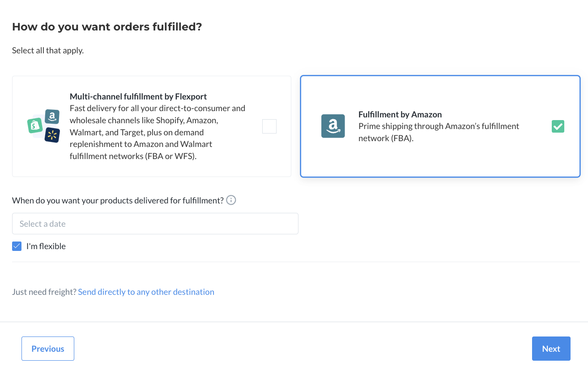This screenshot has width=588, height=371.
Task: Check the Multi-channel fulfillment by Flexport box
Action: [x=269, y=126]
